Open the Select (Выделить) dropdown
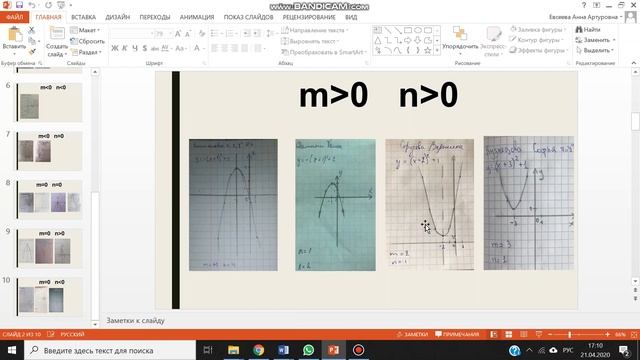This screenshot has height=360, width=640. tap(595, 50)
